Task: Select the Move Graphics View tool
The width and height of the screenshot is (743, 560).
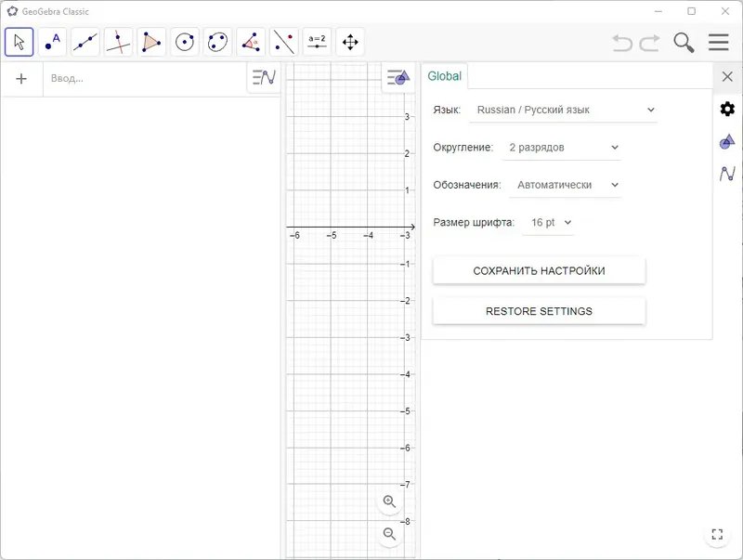Action: click(350, 42)
